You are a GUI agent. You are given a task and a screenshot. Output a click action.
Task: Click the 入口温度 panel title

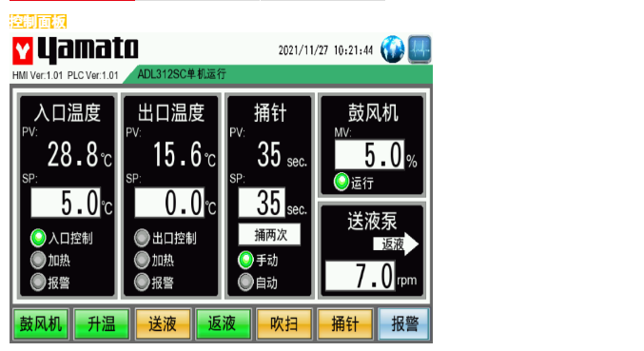tap(68, 112)
